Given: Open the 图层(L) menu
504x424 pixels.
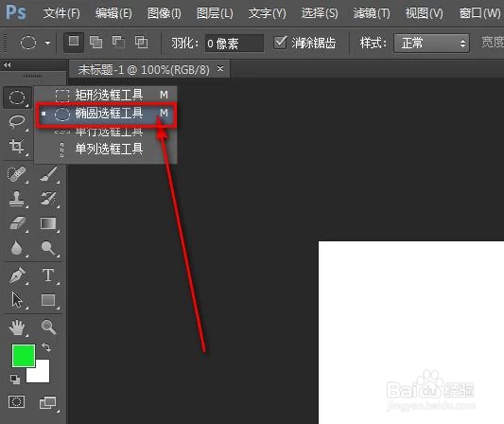Looking at the screenshot, I should click(x=215, y=13).
